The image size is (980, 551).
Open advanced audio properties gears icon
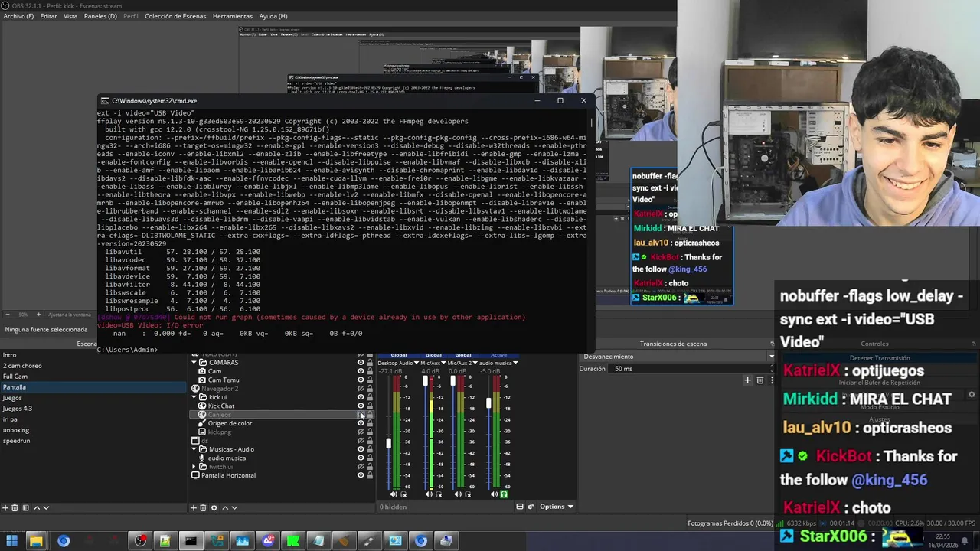click(530, 507)
